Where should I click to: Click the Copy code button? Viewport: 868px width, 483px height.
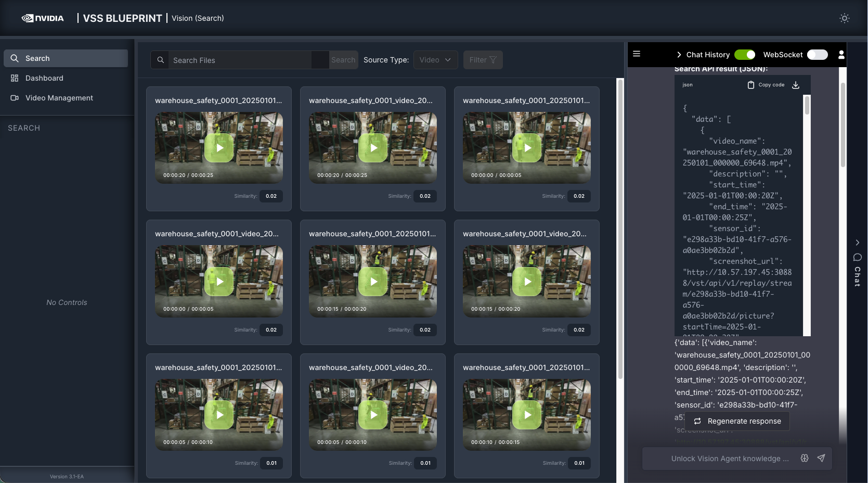click(x=766, y=85)
